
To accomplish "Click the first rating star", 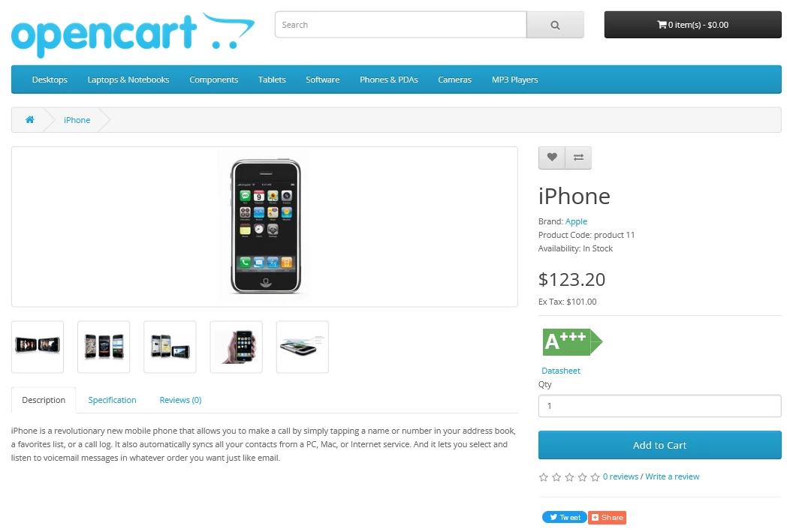I will coord(543,476).
